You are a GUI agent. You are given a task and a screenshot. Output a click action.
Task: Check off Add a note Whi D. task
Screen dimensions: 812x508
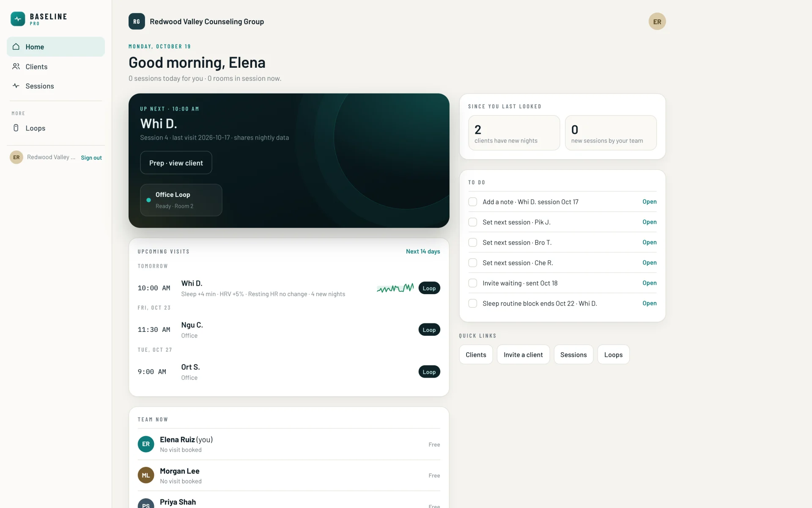point(473,202)
